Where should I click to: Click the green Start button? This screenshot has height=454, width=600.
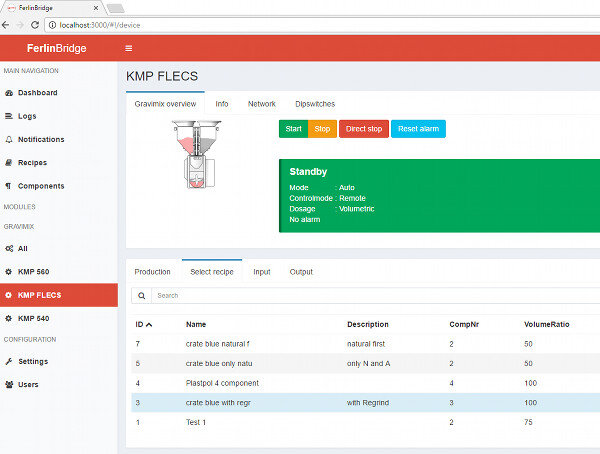click(293, 129)
